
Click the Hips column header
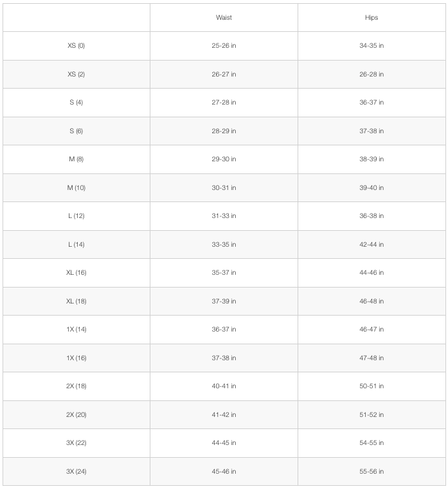(372, 18)
